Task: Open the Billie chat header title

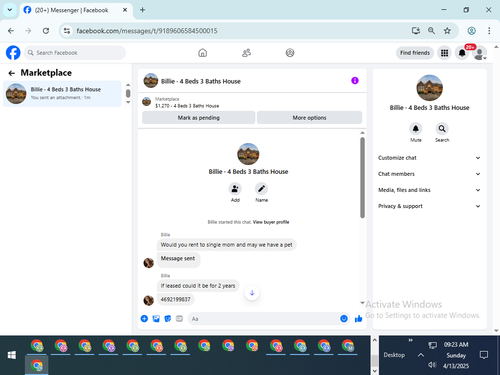Action: (x=201, y=81)
